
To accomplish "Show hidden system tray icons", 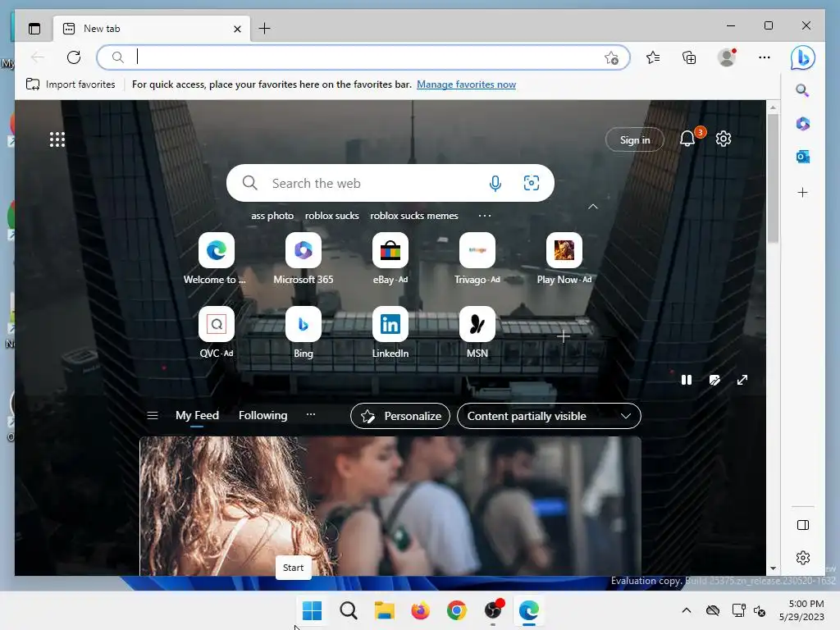I will (x=687, y=610).
